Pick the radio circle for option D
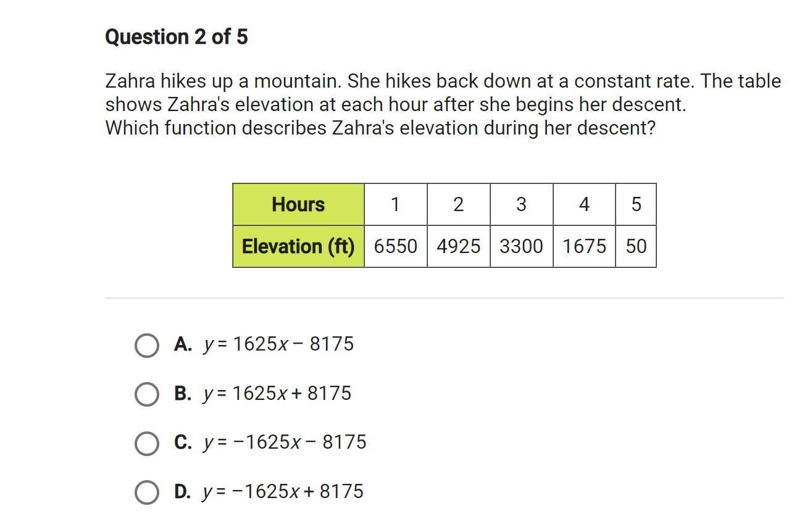Image resolution: width=805 pixels, height=532 pixels. point(146,492)
